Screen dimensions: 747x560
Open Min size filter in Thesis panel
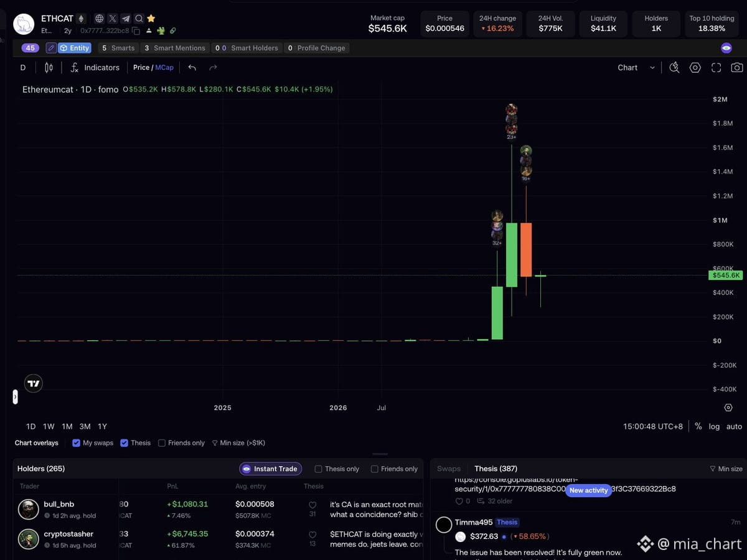pos(726,469)
